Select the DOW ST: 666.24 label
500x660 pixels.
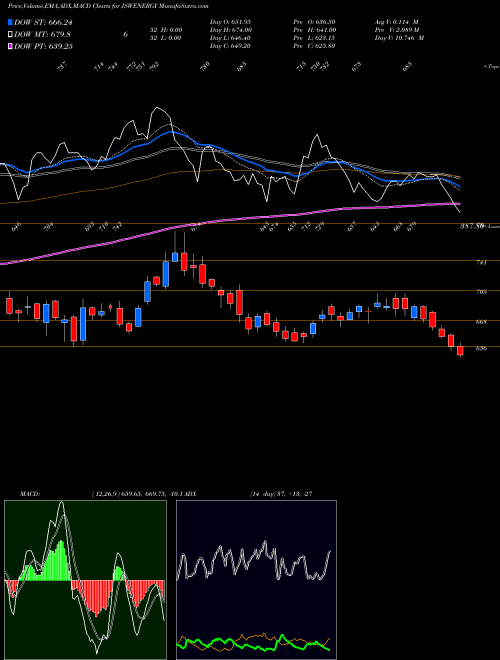tap(43, 22)
